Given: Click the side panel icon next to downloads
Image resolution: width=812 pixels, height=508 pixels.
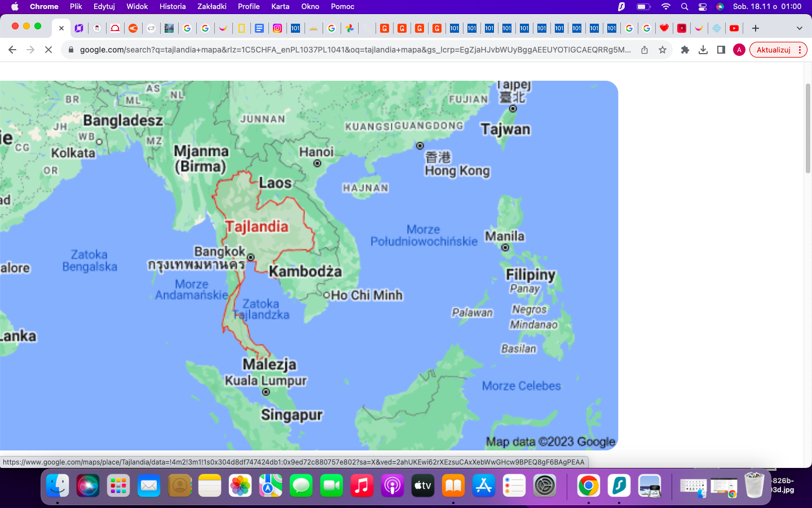Looking at the screenshot, I should [x=721, y=50].
